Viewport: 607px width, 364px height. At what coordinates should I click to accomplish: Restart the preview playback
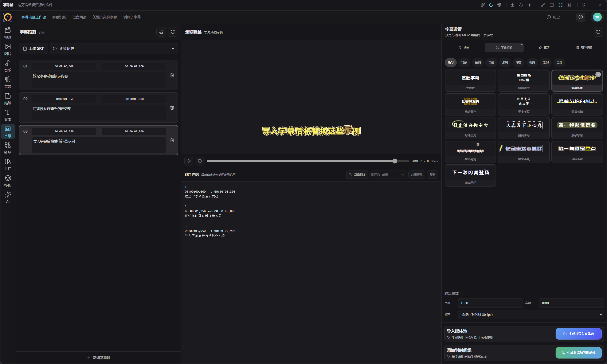click(200, 161)
